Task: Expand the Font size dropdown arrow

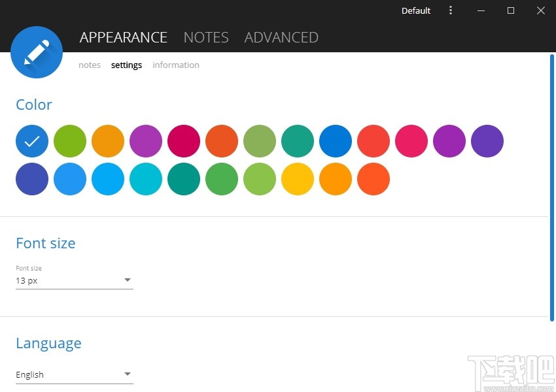Action: tap(128, 280)
